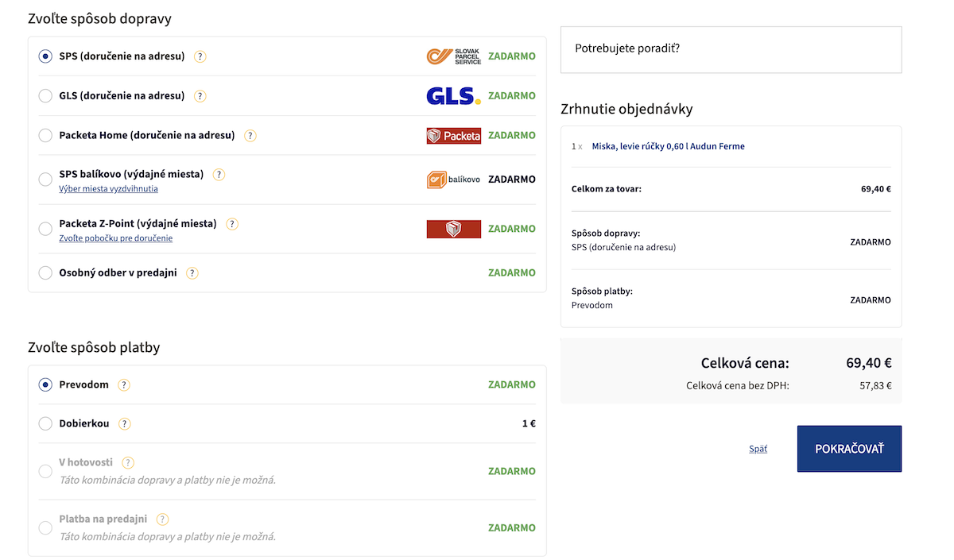Show help for Packeta Z-Point option
Image resolution: width=954 pixels, height=560 pixels.
[232, 224]
